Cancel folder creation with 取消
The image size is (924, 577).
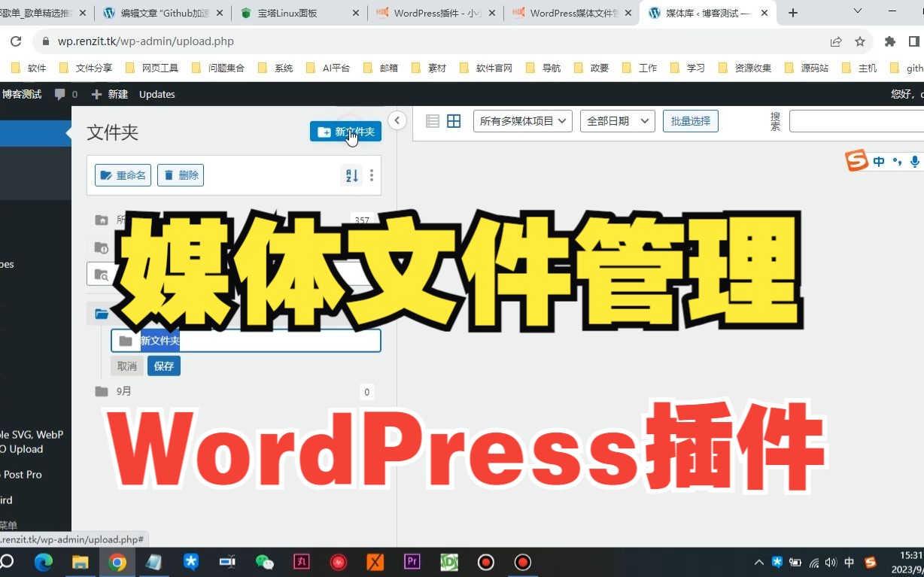tap(127, 366)
